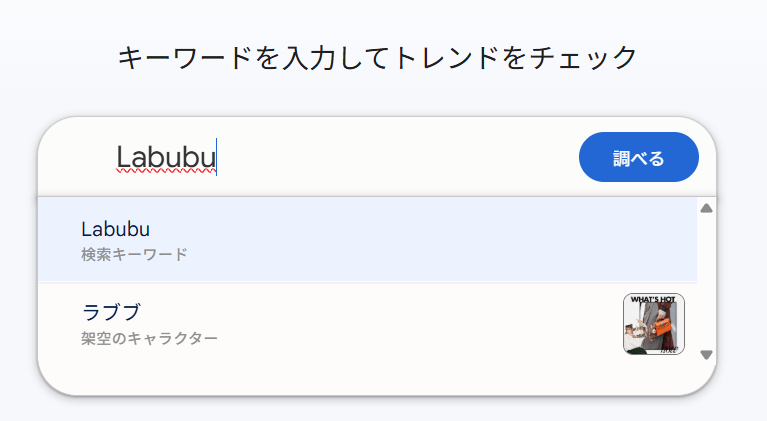This screenshot has height=421, width=767.
Task: Open the WHAT'S HOT thumbnail beside ラブブ
Action: coord(653,323)
